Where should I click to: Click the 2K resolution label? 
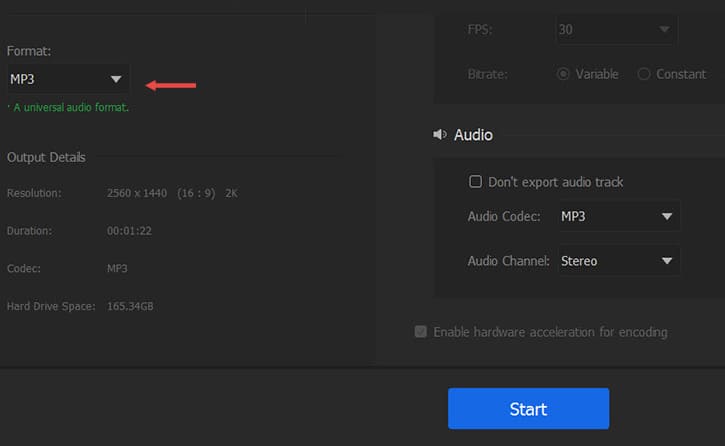[231, 193]
